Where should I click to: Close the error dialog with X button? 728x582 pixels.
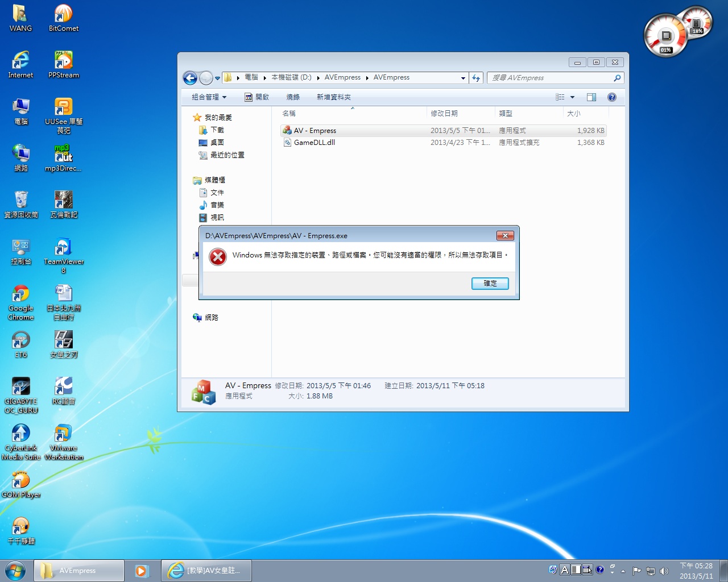click(x=505, y=235)
